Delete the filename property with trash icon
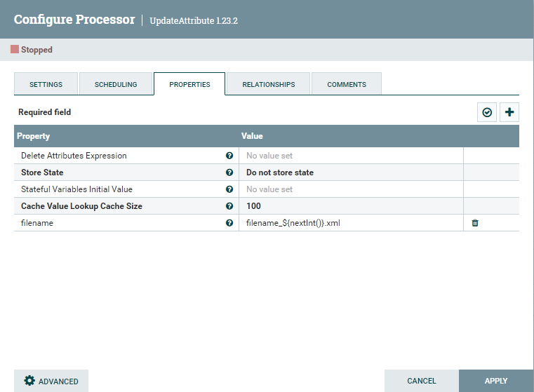 475,223
